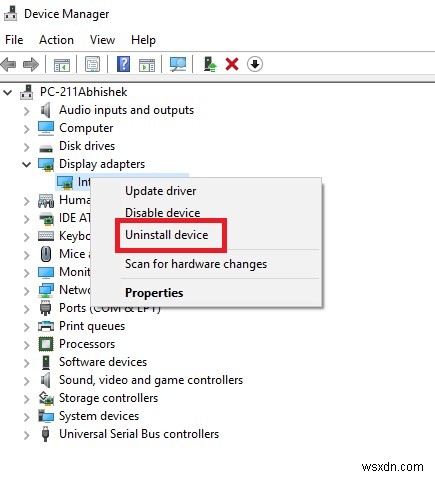The height and width of the screenshot is (477, 435).
Task: Select the Processors tree row text
Action: coord(87,344)
